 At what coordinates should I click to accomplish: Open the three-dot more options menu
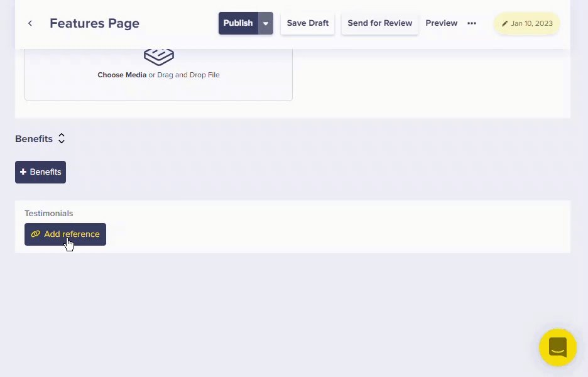472,23
